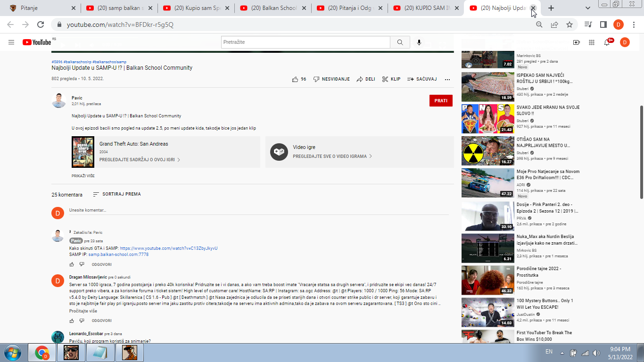The width and height of the screenshot is (644, 362).
Task: Reply to Pavic's pinned comment
Action: (101, 265)
